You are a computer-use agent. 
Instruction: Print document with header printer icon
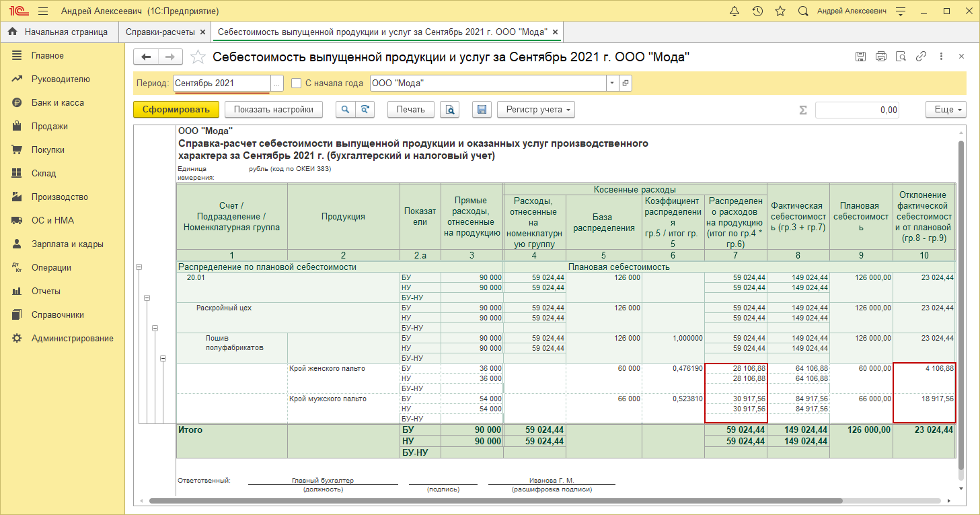881,57
